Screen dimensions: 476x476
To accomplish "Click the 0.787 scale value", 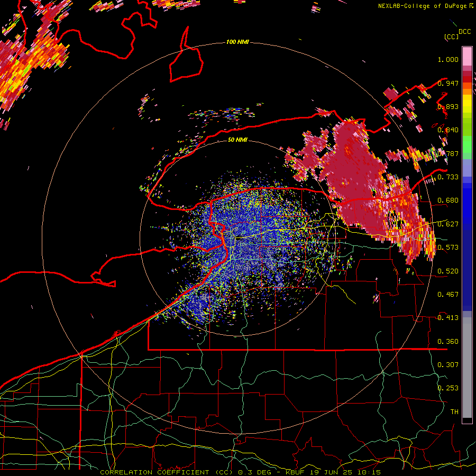I will pos(448,153).
